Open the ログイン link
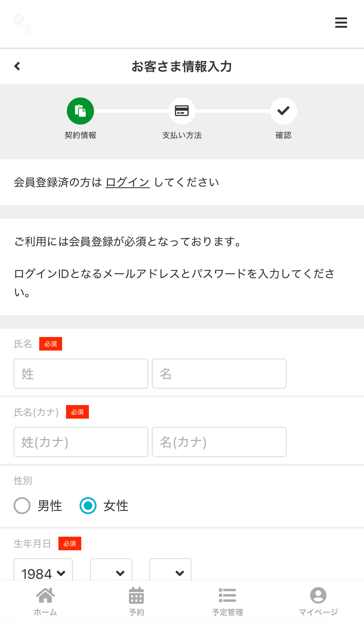This screenshot has height=622, width=364. [127, 182]
